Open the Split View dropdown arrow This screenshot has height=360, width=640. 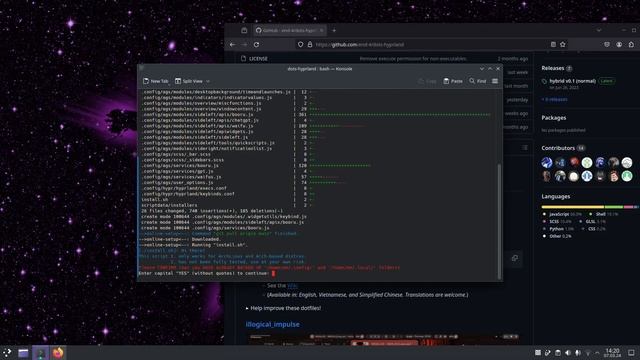click(x=208, y=81)
